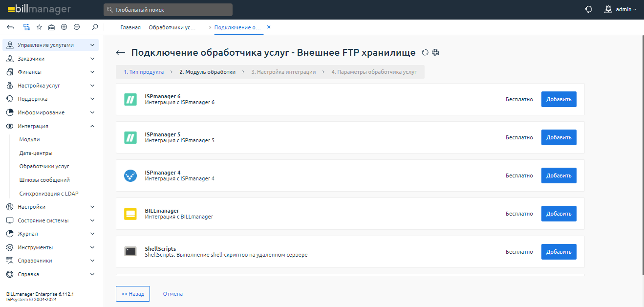Click the Финансы section icon

pyautogui.click(x=10, y=72)
